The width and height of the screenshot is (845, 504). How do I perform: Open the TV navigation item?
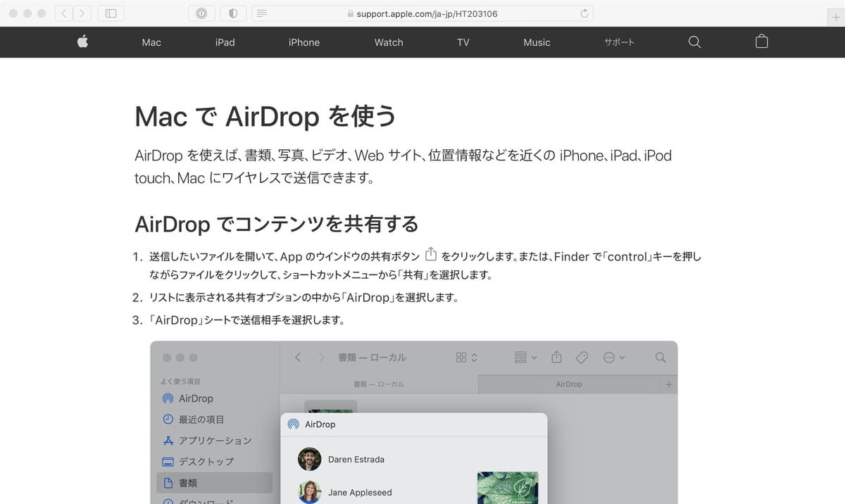(463, 42)
